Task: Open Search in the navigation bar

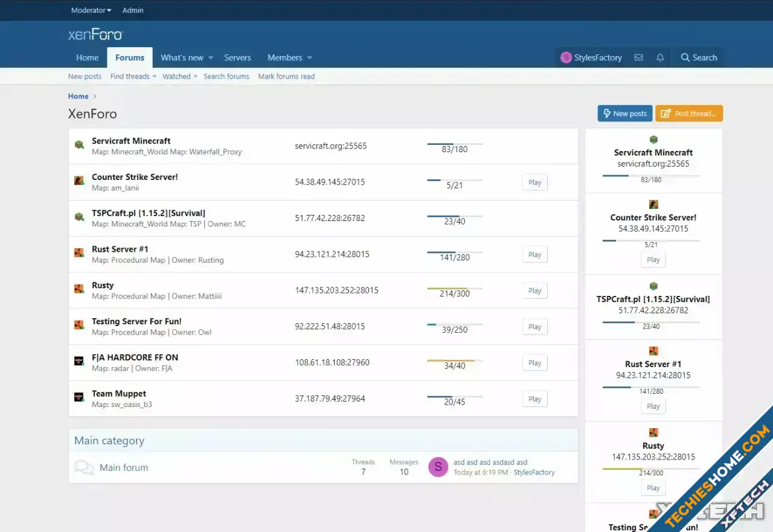Action: [x=699, y=57]
